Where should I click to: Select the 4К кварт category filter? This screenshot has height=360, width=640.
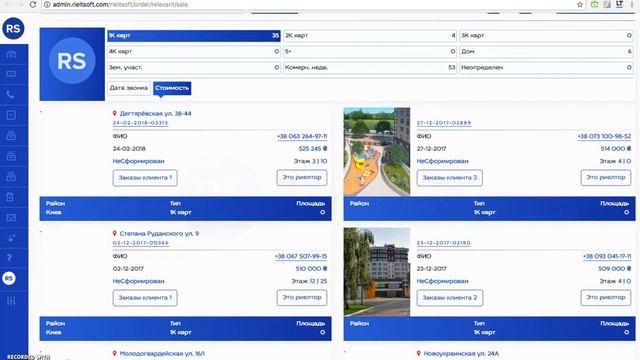(x=194, y=51)
